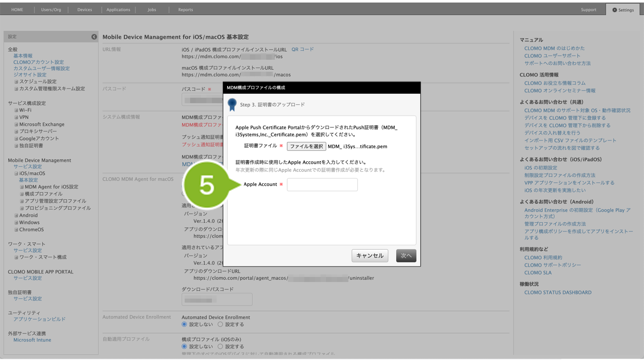Open サービス設定 under ワーク・スマート
Image resolution: width=644 pixels, height=362 pixels.
pyautogui.click(x=28, y=251)
